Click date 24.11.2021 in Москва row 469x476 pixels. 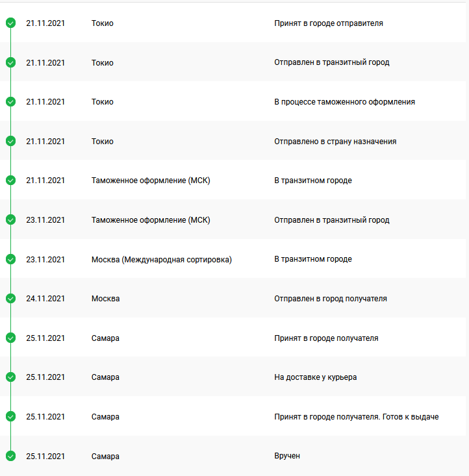coord(45,299)
